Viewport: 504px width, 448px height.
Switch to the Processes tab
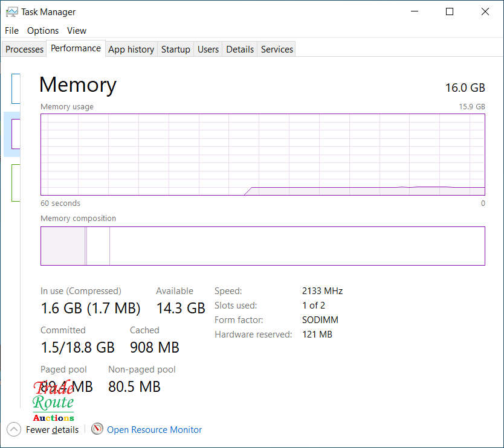tap(25, 50)
